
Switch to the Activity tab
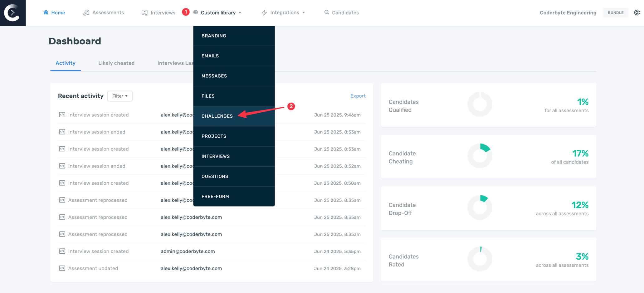[65, 63]
